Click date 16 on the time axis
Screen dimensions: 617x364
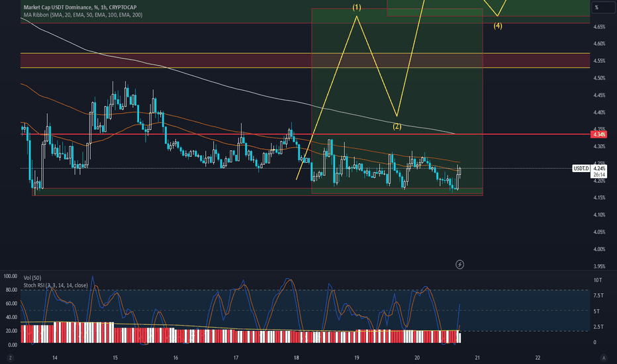[x=175, y=357]
